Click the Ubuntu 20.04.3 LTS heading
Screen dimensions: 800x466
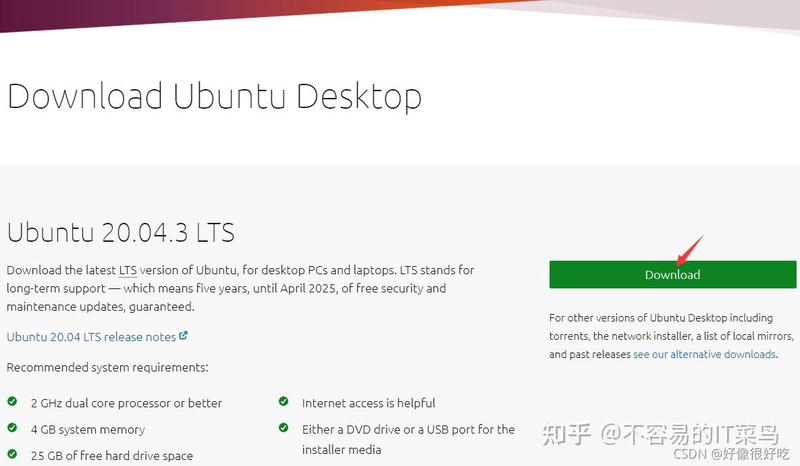pyautogui.click(x=121, y=232)
